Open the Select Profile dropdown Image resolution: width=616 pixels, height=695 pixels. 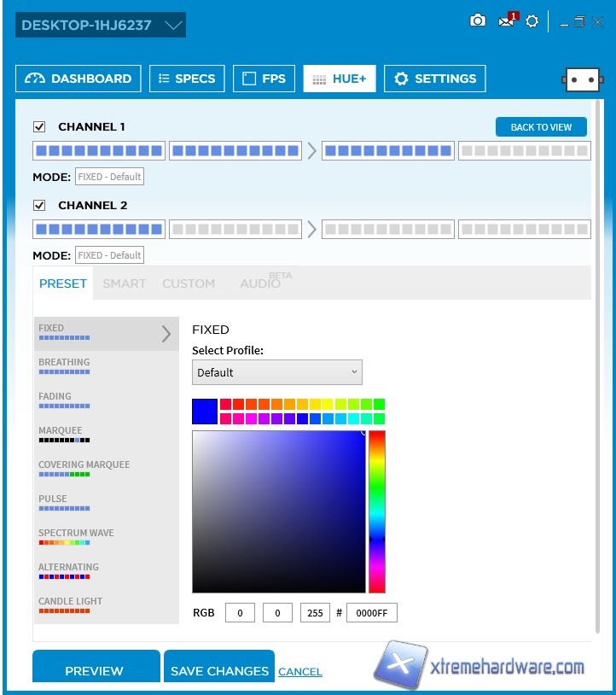[276, 372]
